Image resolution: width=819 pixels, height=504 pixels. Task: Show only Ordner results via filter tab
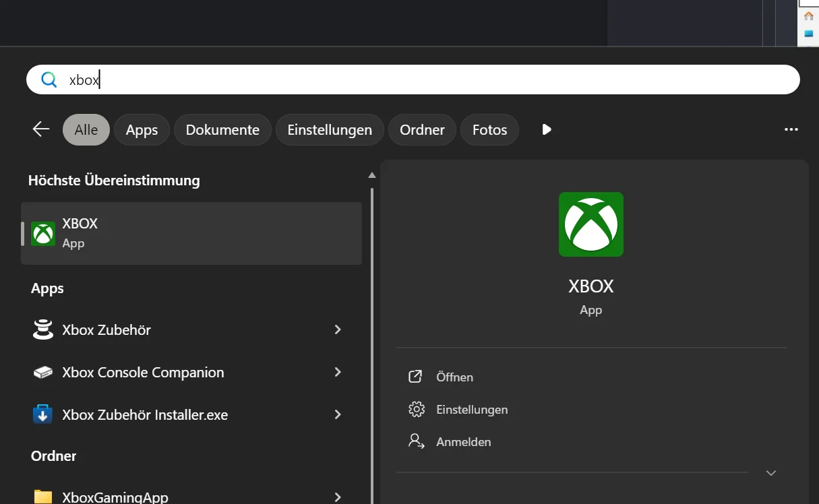pyautogui.click(x=422, y=130)
